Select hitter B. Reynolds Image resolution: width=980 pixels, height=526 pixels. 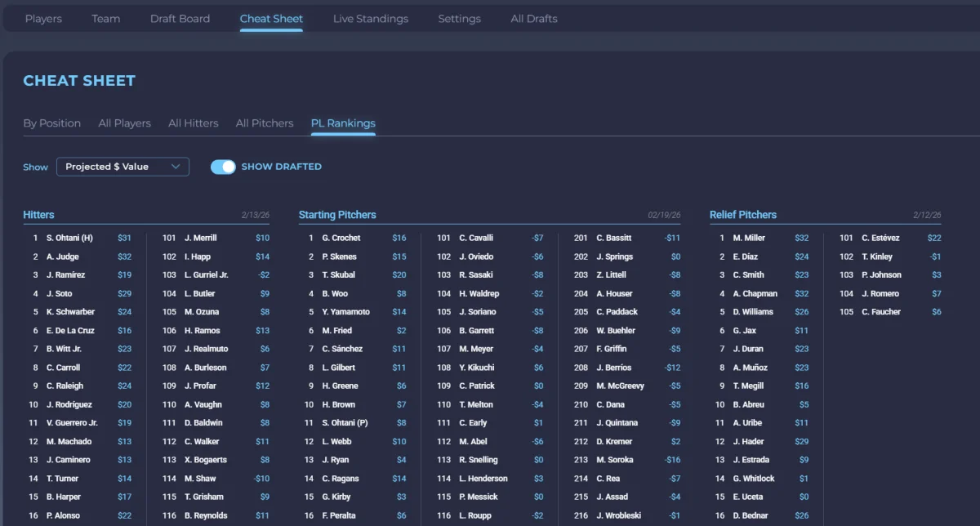coord(206,515)
